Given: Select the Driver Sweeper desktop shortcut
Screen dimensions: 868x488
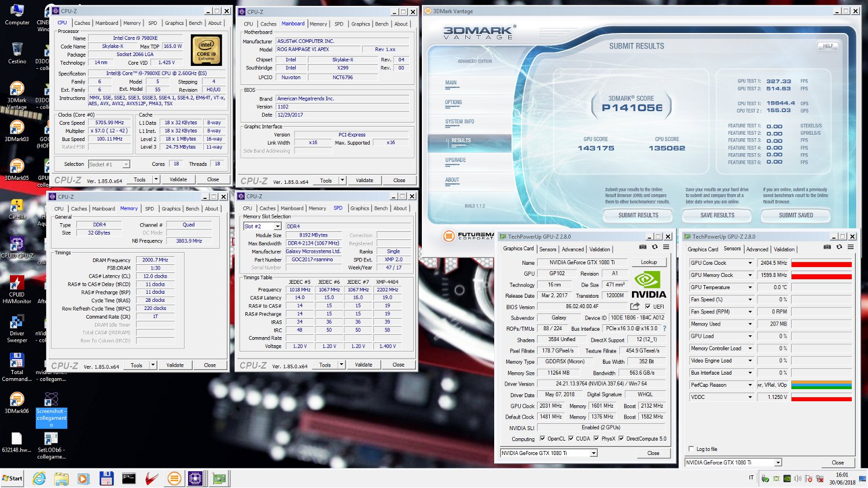Looking at the screenshot, I should [x=17, y=329].
